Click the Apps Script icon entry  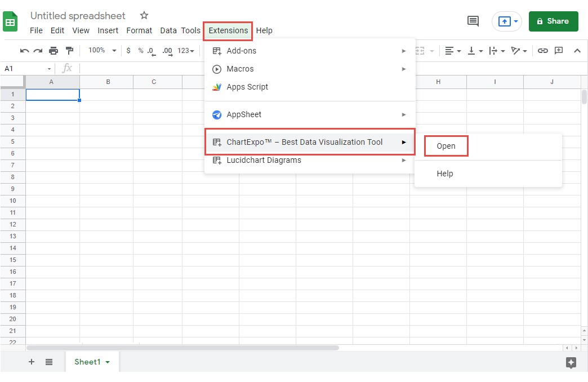pyautogui.click(x=217, y=87)
